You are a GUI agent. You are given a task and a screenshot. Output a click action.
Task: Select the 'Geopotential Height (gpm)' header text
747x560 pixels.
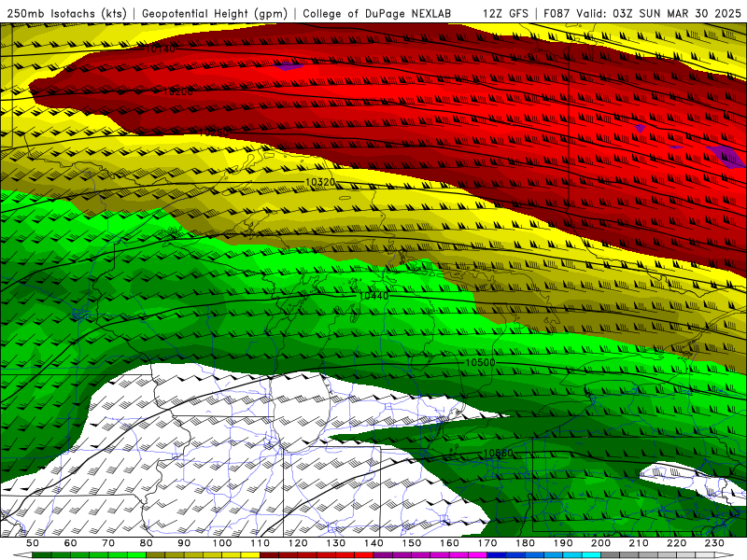(x=215, y=14)
